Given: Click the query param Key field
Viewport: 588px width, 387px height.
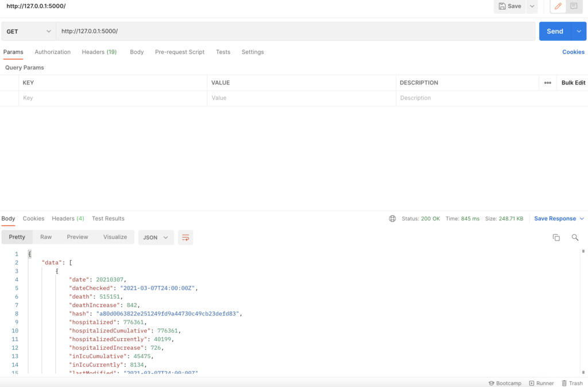Looking at the screenshot, I should point(113,98).
